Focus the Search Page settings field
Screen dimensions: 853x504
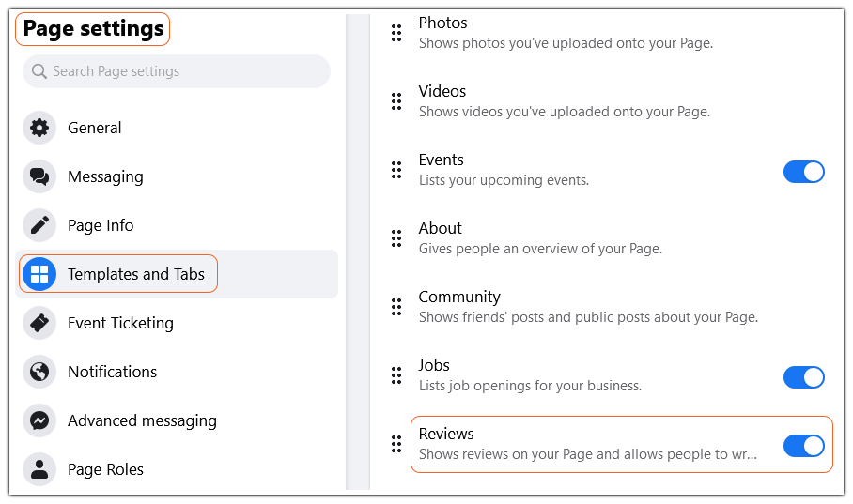pyautogui.click(x=177, y=71)
